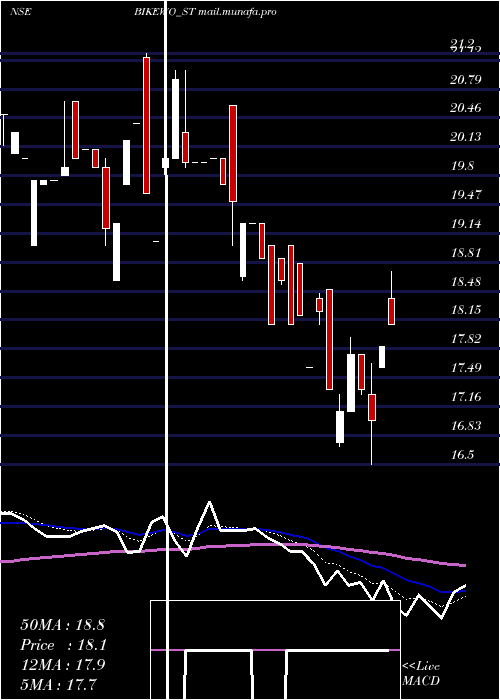Click the 19.8 price axis label
This screenshot has width=500, height=700.
point(462,166)
